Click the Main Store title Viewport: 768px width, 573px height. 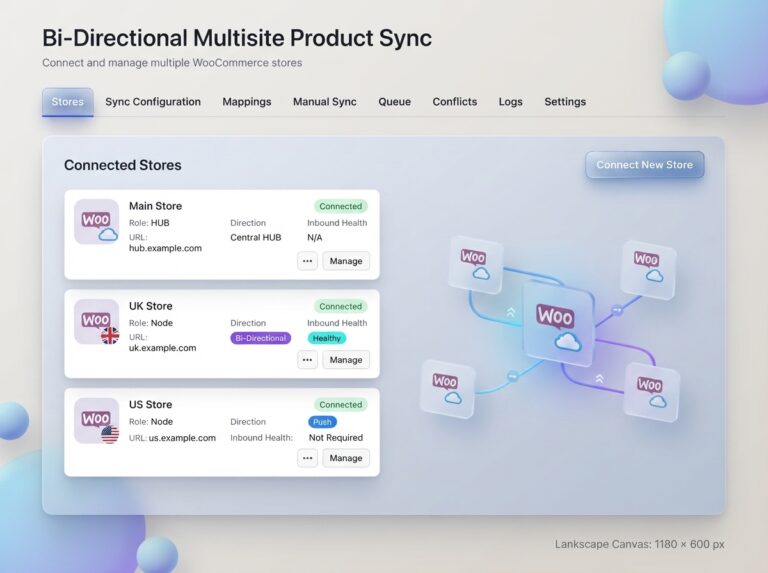[155, 206]
